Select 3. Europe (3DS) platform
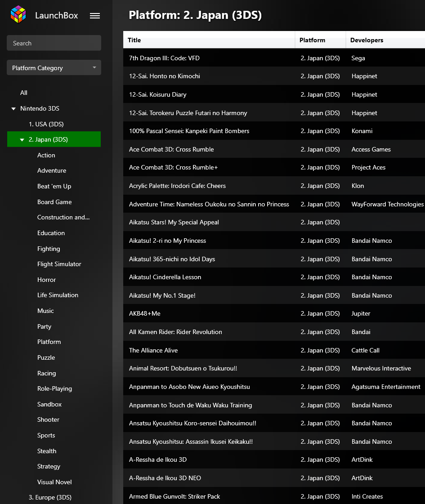Viewport: 425px width, 504px height. tap(50, 497)
